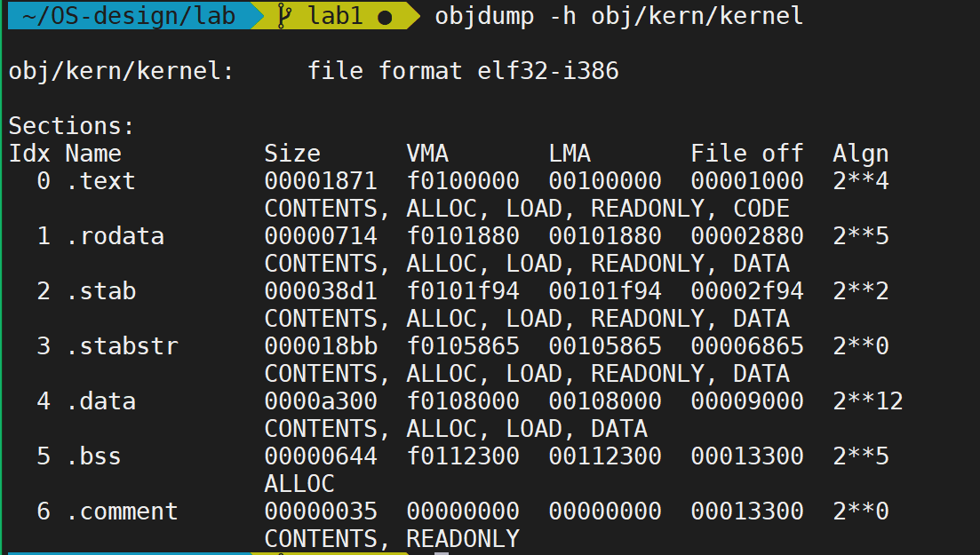
Task: Click the objdump command text
Action: (x=484, y=16)
